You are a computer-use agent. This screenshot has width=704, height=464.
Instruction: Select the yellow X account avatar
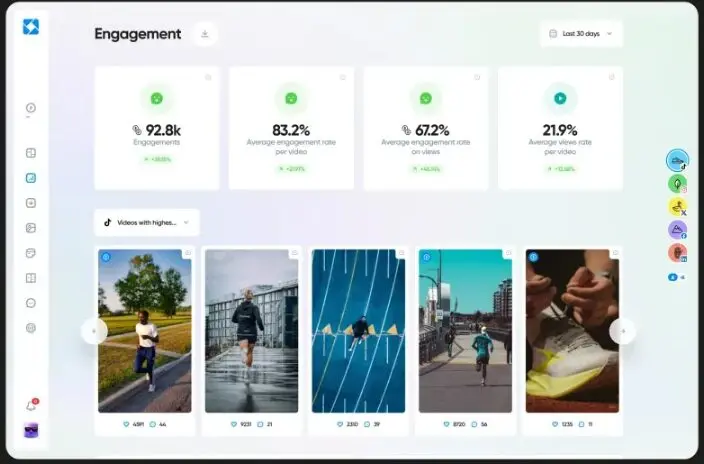click(677, 207)
